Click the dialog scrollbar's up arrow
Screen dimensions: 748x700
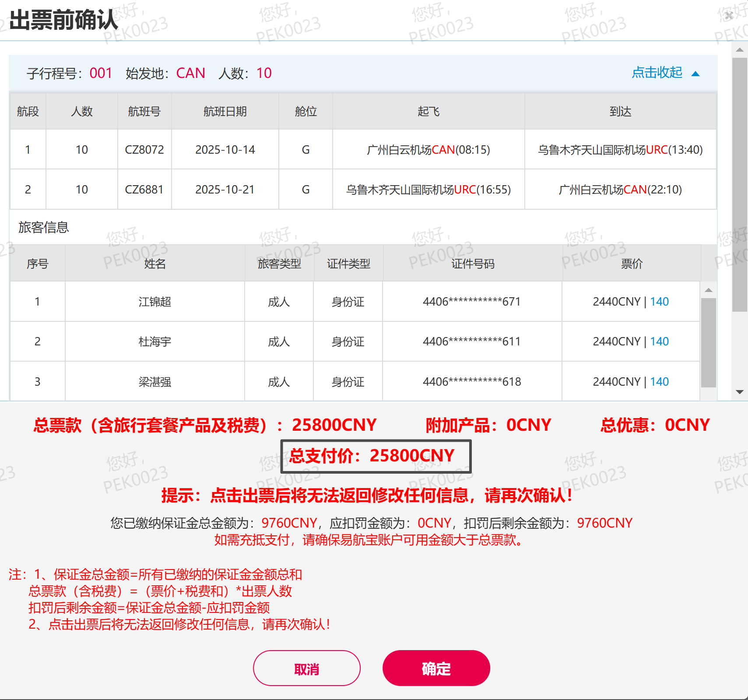pyautogui.click(x=740, y=50)
